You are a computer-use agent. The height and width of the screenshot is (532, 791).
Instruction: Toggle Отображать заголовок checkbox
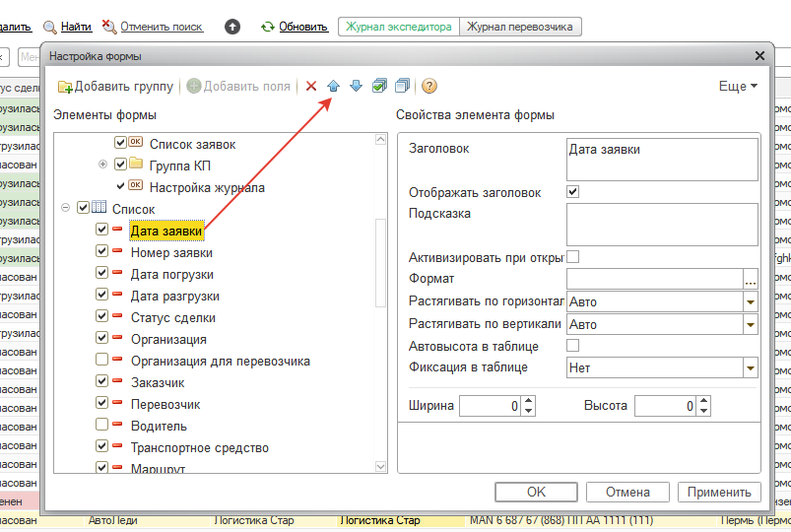pos(572,192)
